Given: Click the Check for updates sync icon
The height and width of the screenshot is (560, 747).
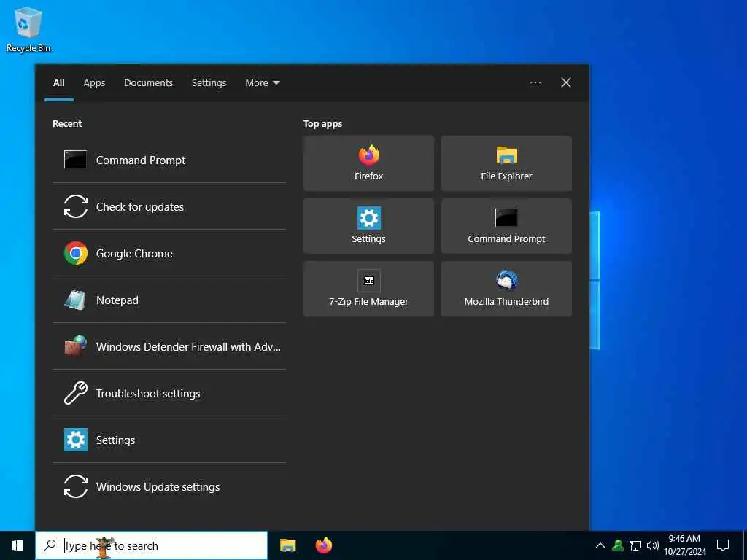Looking at the screenshot, I should click(x=75, y=206).
